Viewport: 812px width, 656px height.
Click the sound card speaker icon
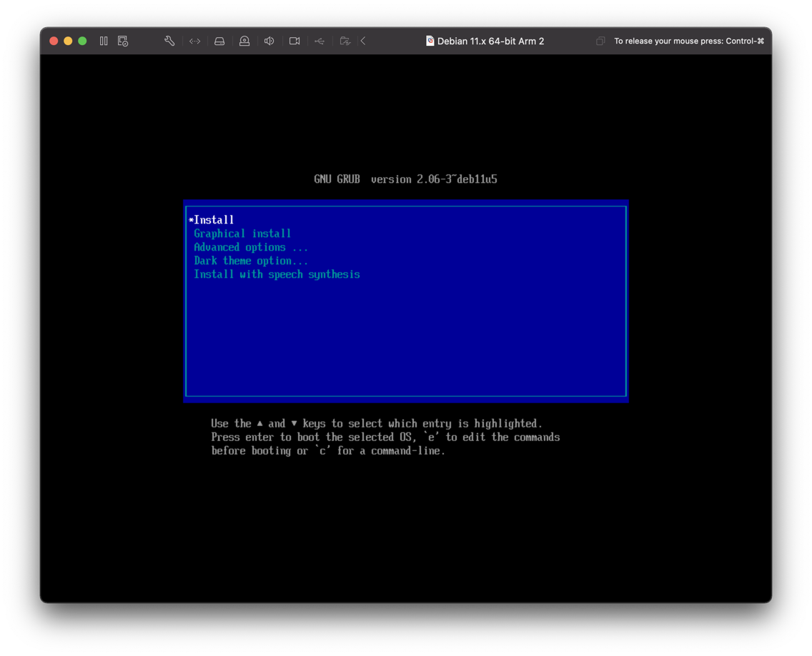tap(269, 41)
